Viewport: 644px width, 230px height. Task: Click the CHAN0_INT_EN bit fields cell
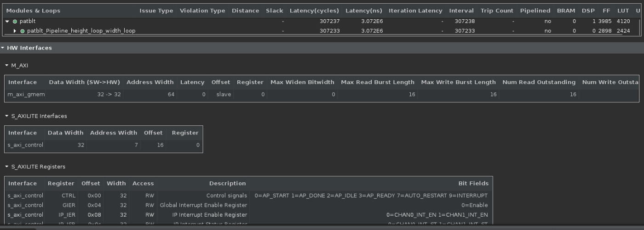click(x=437, y=215)
